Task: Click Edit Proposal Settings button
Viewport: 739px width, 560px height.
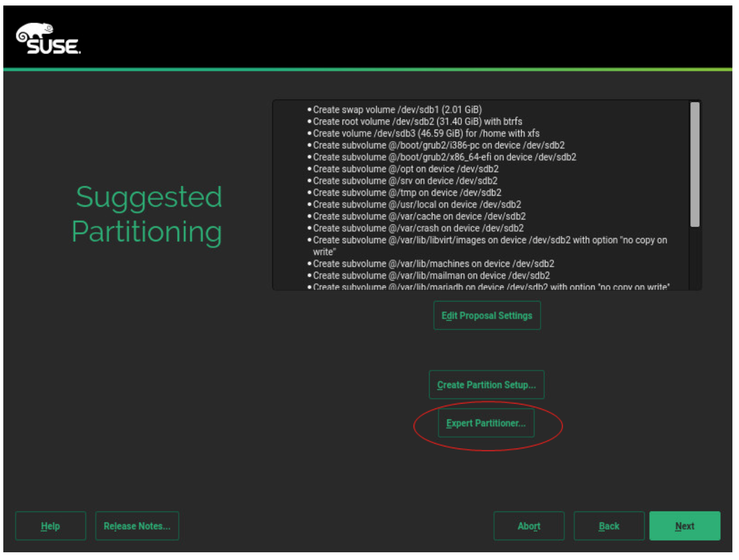Action: coord(486,316)
